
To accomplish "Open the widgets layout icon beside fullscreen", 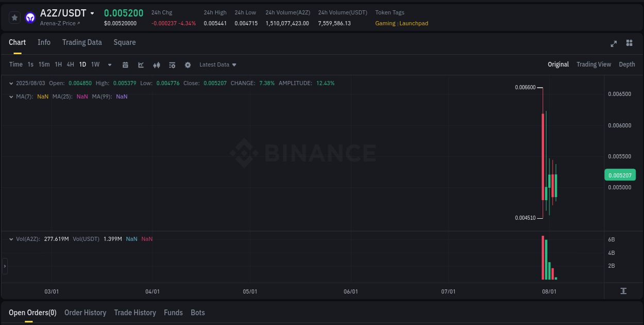I will coord(629,44).
